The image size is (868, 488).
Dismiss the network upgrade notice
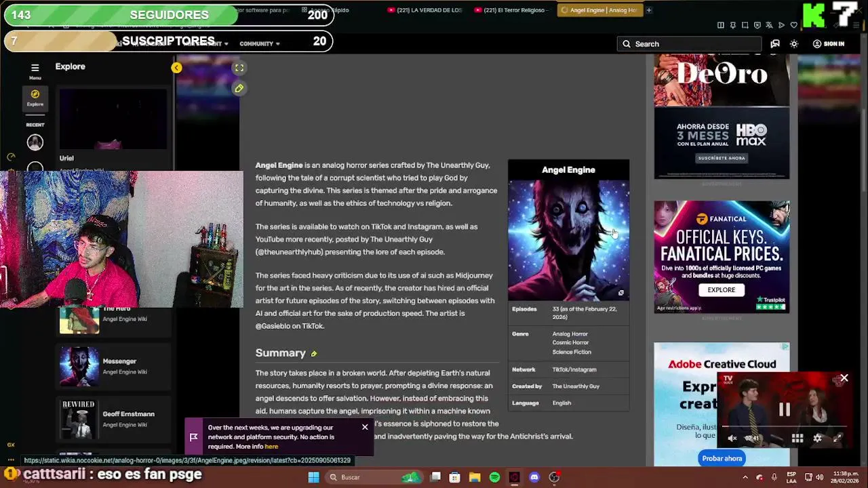365,427
